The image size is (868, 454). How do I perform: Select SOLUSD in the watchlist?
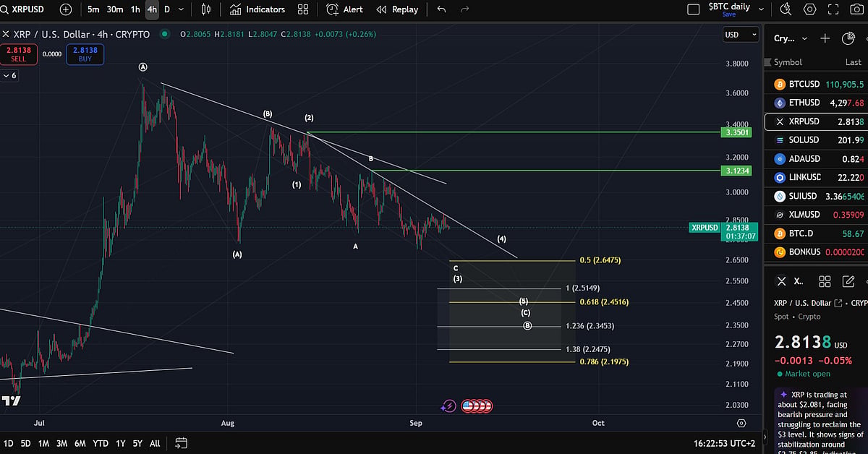816,140
